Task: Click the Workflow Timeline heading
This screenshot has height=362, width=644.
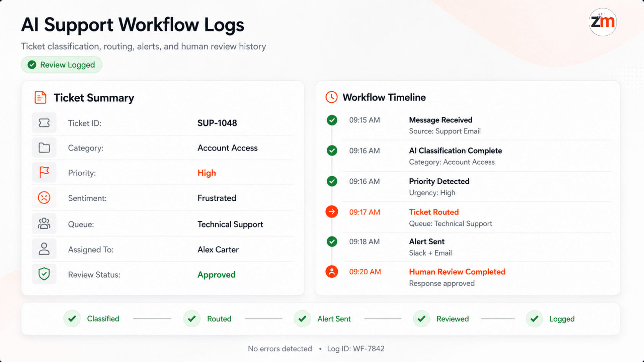Action: click(x=384, y=97)
